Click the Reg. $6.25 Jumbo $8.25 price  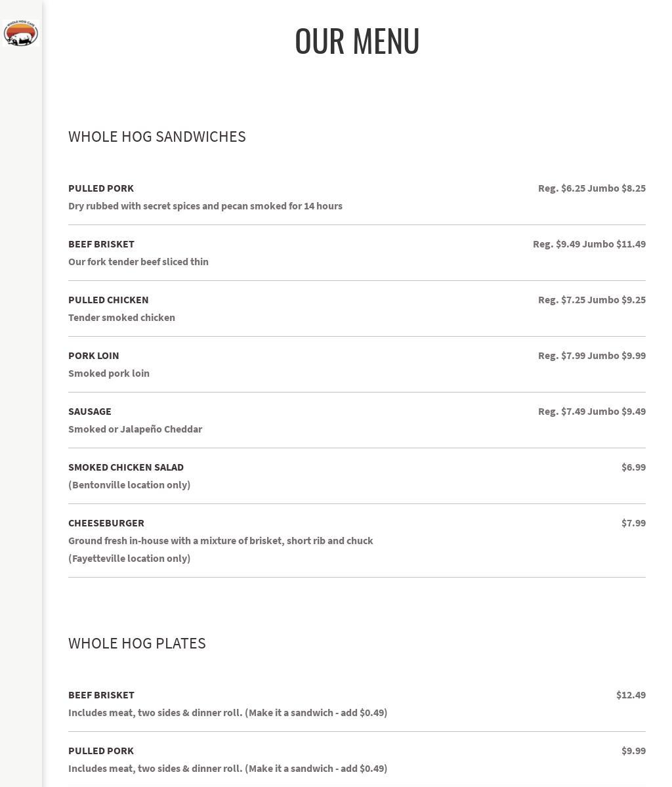(x=591, y=188)
